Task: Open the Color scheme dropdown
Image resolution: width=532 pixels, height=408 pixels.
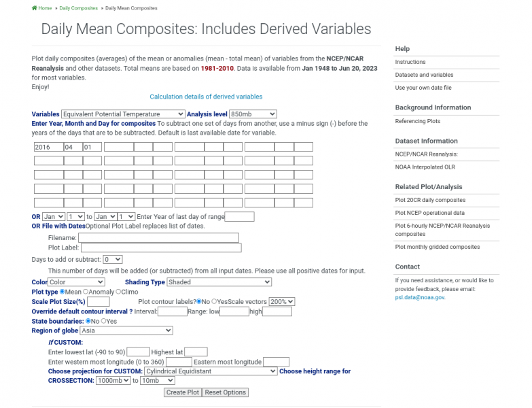Action: (x=77, y=282)
